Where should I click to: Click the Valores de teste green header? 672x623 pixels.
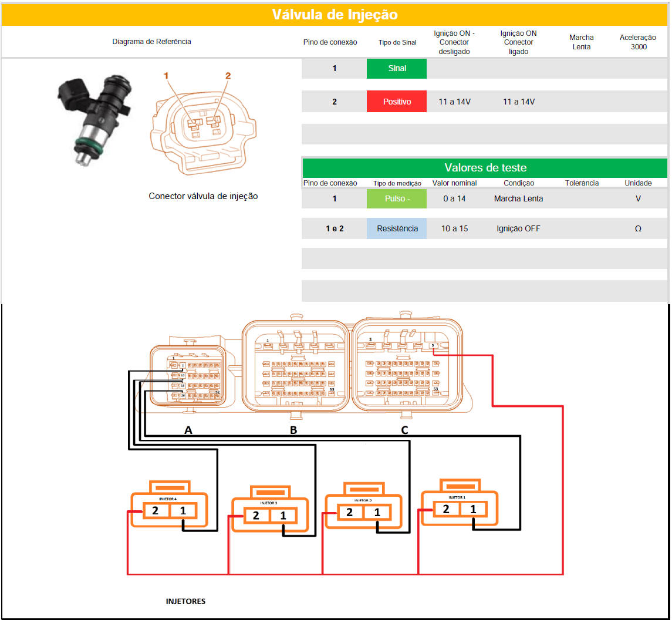tap(485, 168)
